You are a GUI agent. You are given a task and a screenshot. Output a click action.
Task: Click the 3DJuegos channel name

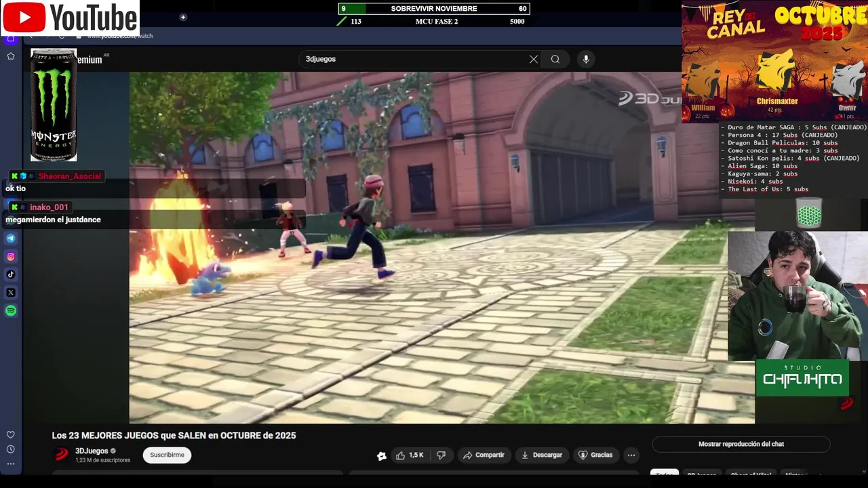[92, 451]
